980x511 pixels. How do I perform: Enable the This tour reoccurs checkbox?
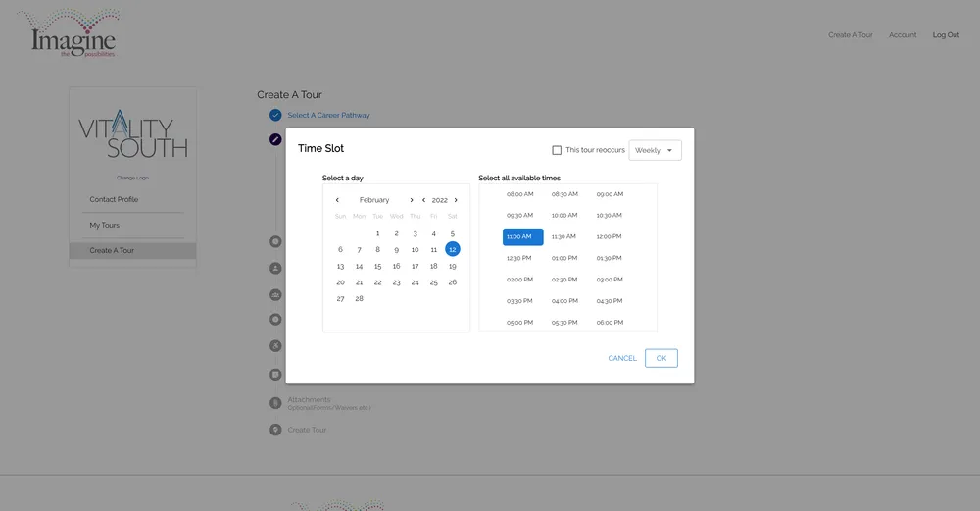tap(557, 150)
